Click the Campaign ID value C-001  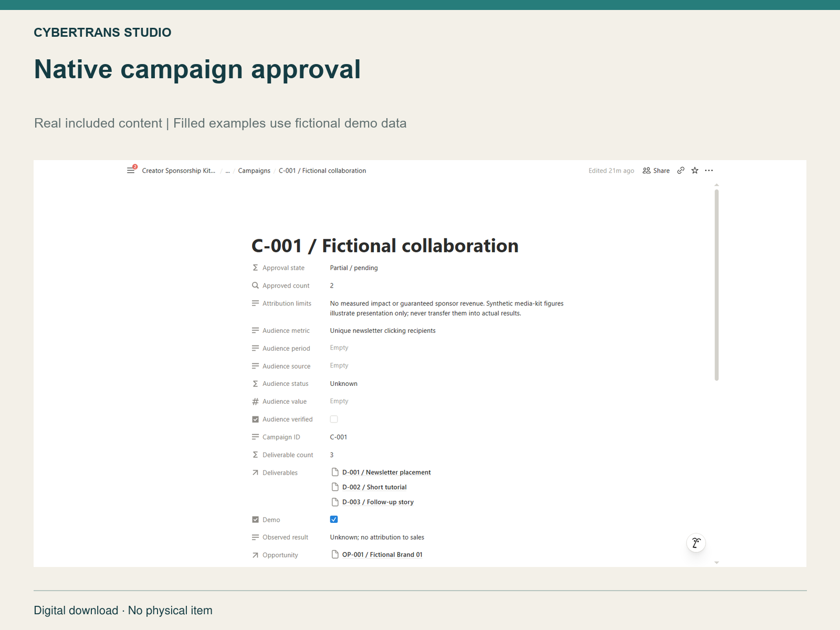339,437
